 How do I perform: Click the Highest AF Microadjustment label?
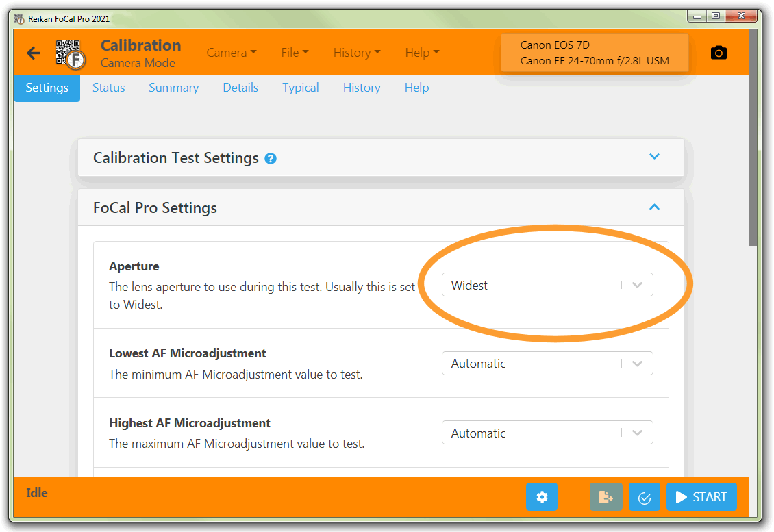(x=190, y=423)
